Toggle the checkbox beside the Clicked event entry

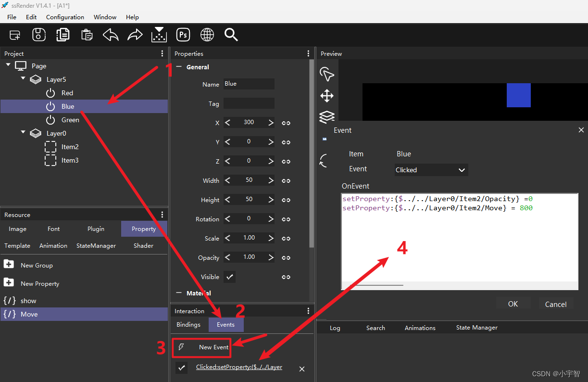coord(181,367)
